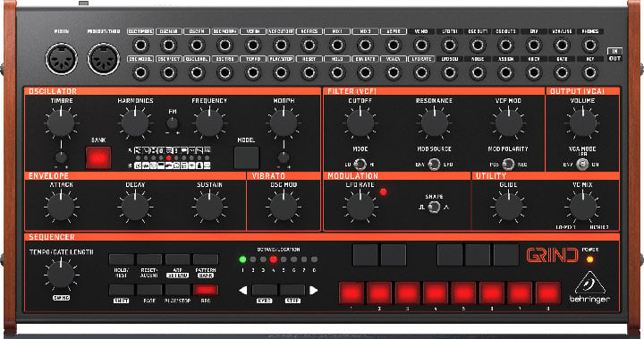This screenshot has height=339, width=644.
Task: Toggle the red BANK button
Action: click(x=98, y=157)
